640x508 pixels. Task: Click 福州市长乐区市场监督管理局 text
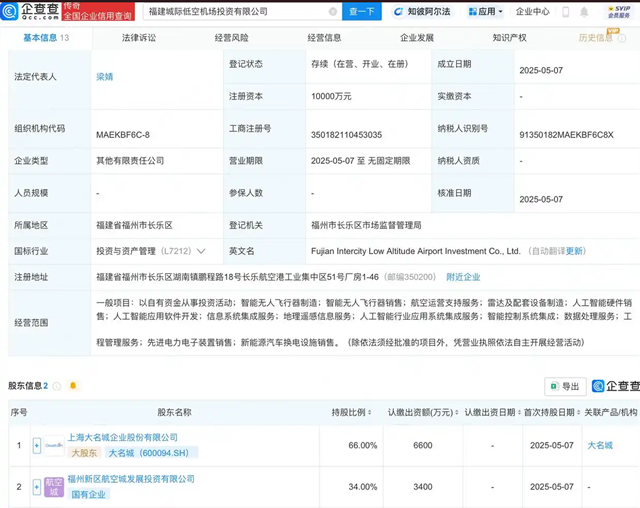tap(366, 225)
